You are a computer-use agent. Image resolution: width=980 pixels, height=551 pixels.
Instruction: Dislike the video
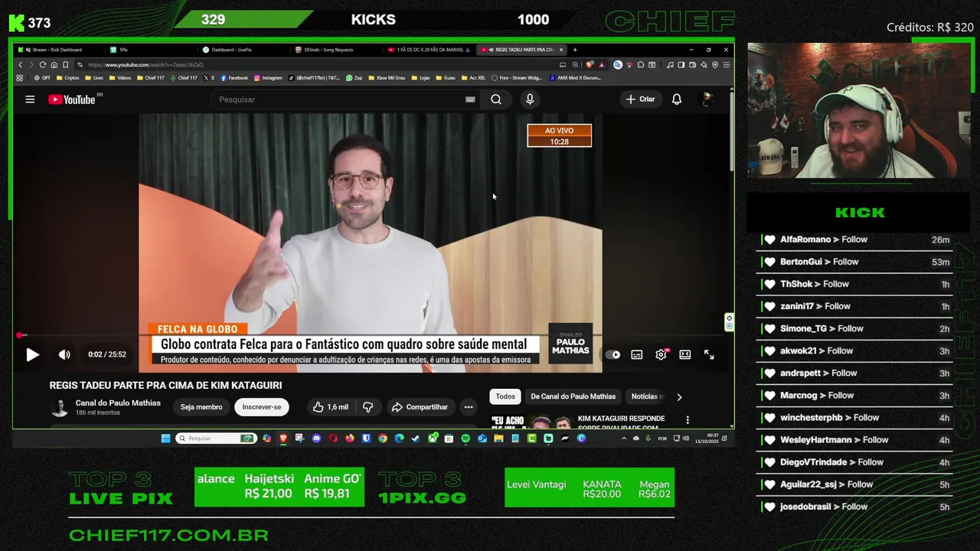pos(367,407)
